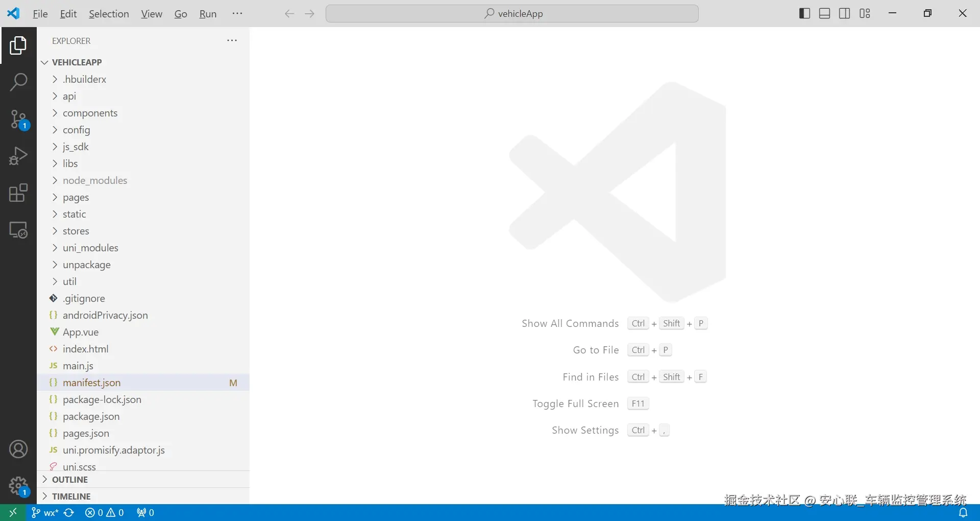Toggle the secondary side bar layout icon
This screenshot has width=980, height=521.
pos(845,13)
